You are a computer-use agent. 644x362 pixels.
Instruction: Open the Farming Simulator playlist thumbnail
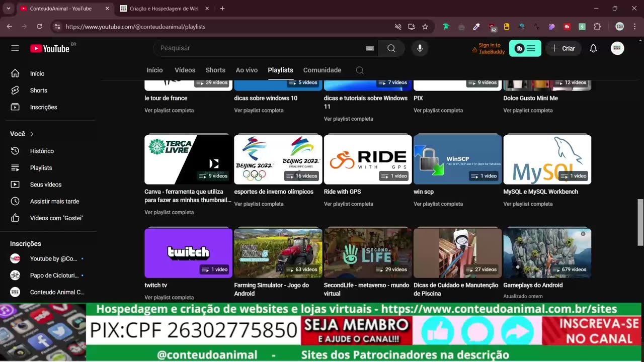[x=278, y=253]
